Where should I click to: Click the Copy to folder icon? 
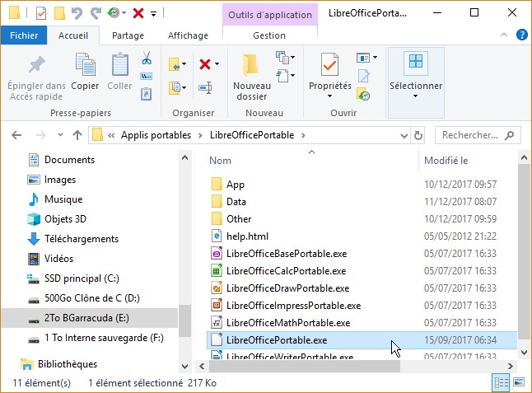point(175,88)
